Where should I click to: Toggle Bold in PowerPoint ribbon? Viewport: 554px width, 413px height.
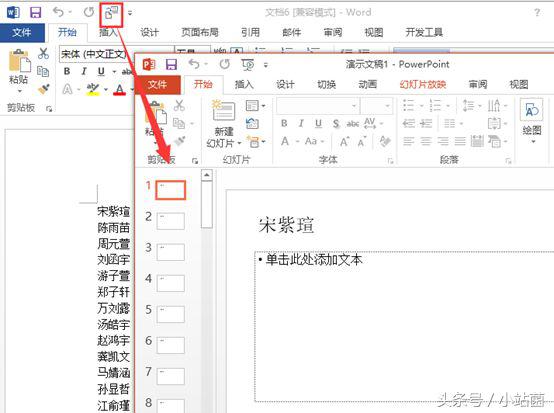[x=284, y=124]
